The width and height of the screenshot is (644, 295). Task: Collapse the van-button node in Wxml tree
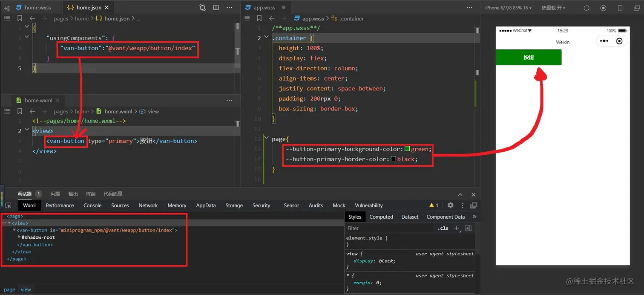[x=14, y=230]
